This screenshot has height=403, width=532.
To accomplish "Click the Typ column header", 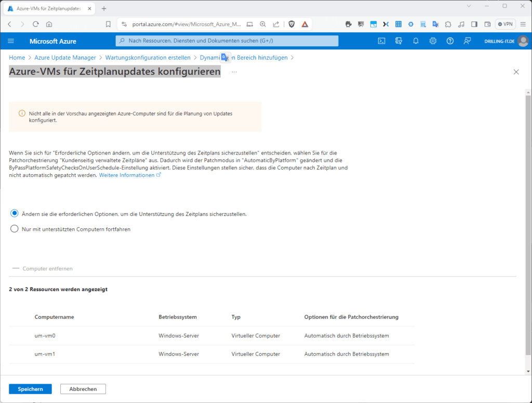I will pos(236,317).
